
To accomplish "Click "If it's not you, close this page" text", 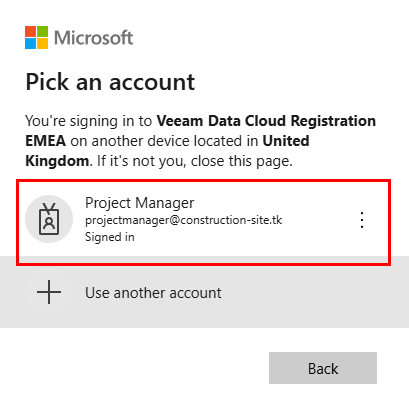I will (195, 161).
